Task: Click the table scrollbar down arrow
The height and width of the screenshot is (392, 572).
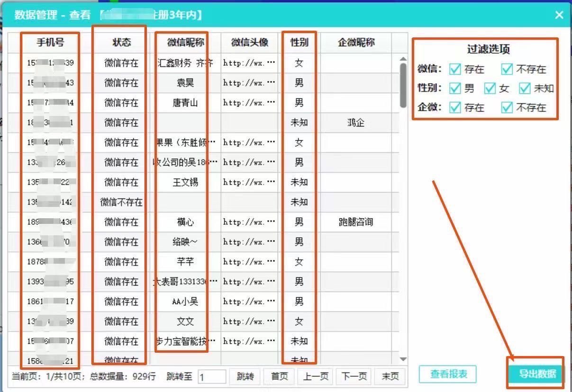Action: (x=403, y=360)
